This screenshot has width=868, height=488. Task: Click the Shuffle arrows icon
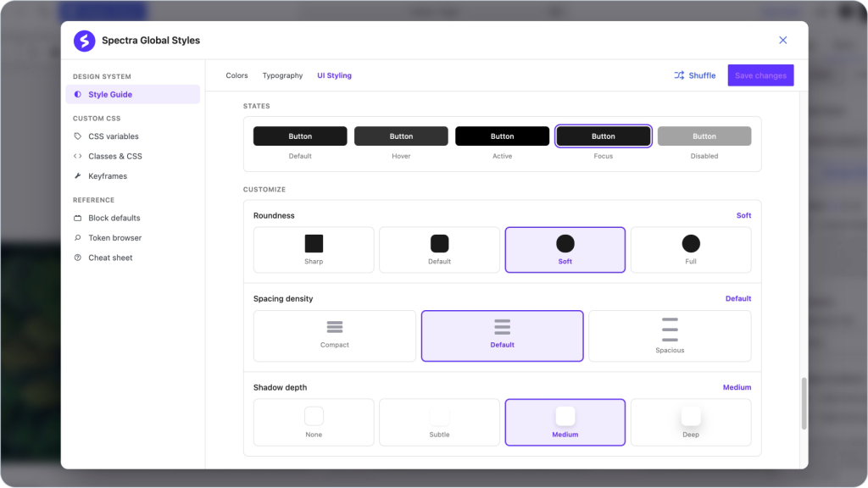click(679, 75)
